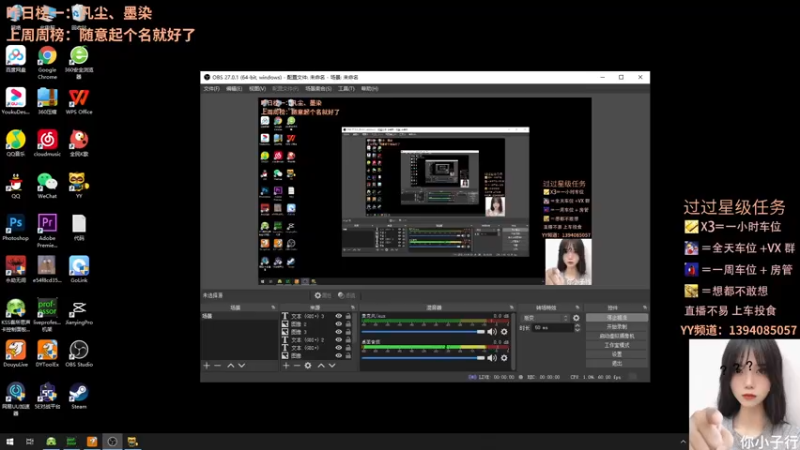This screenshot has width=800, height=450.
Task: Hide the 文本 (GDI+) 2 source
Action: pyautogui.click(x=338, y=340)
